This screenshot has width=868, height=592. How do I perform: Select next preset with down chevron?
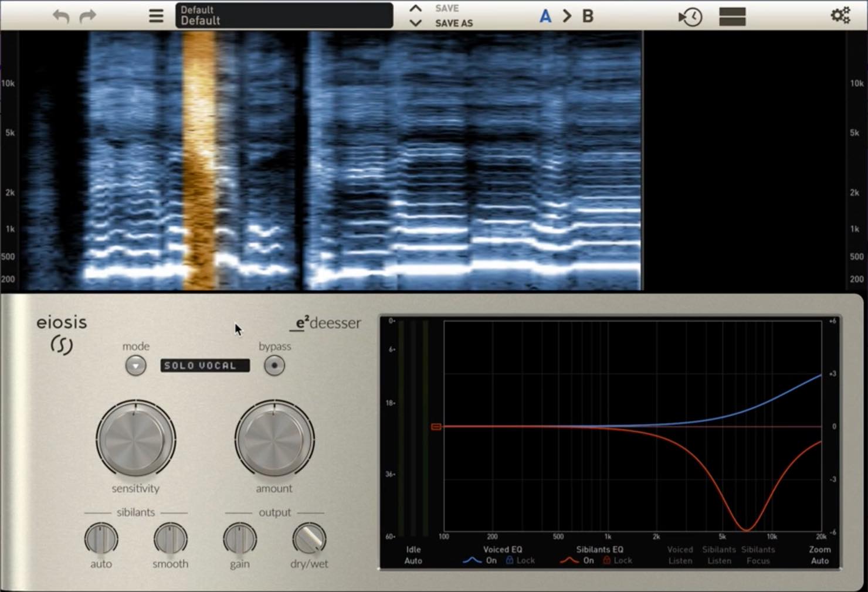coord(415,23)
